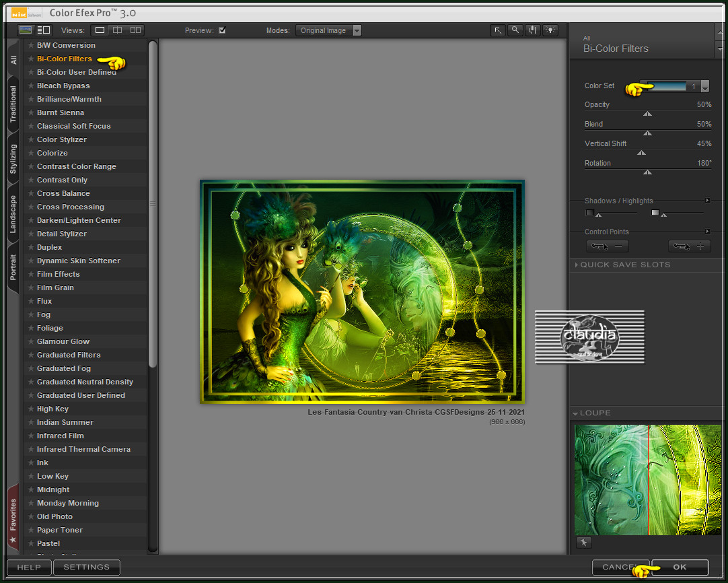This screenshot has height=583, width=728.
Task: Favorite star beside Bleach Bypass
Action: pos(31,85)
